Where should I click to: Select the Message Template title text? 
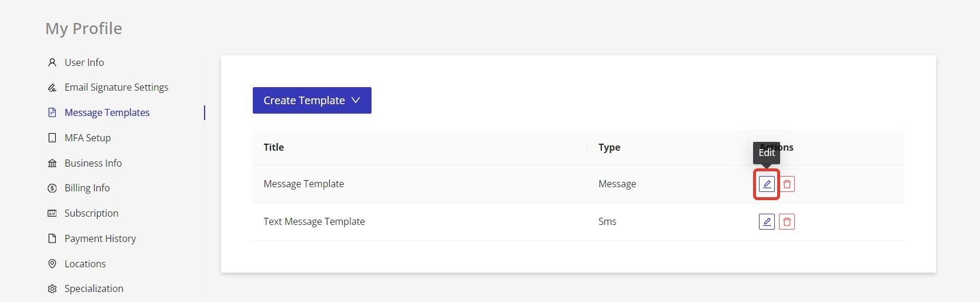(303, 184)
